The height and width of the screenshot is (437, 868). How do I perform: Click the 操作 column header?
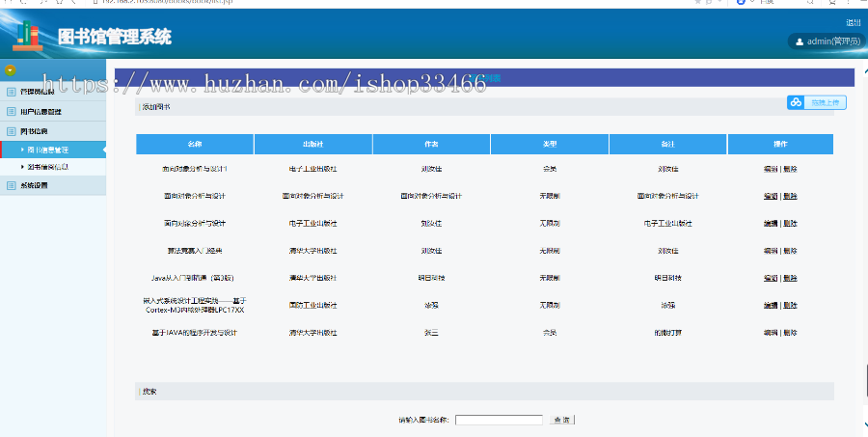[780, 144]
